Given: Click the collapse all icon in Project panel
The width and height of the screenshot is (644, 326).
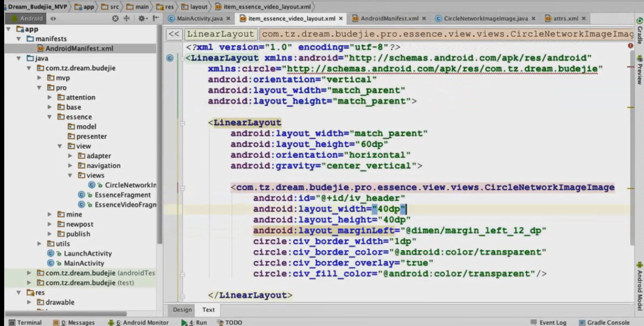Looking at the screenshot, I should point(127,19).
